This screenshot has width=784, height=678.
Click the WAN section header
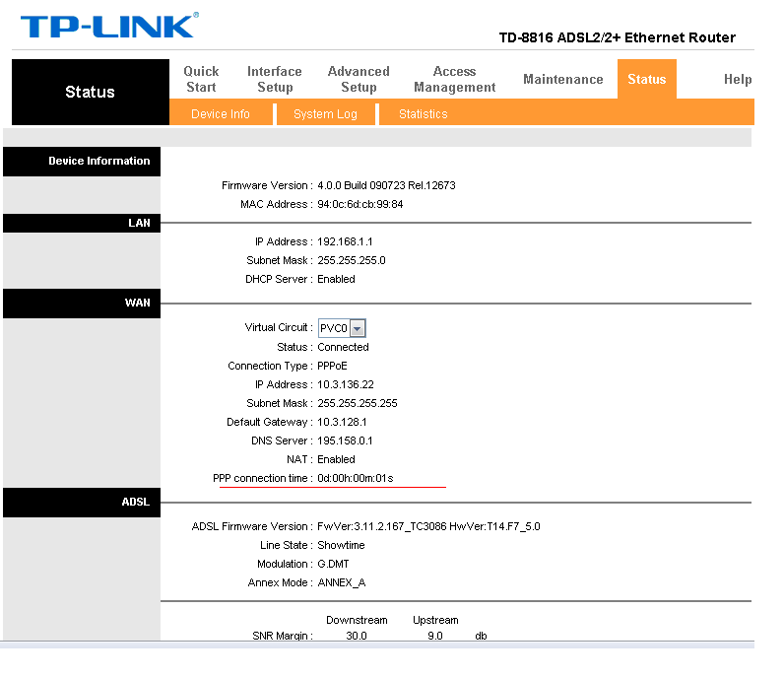click(x=82, y=304)
